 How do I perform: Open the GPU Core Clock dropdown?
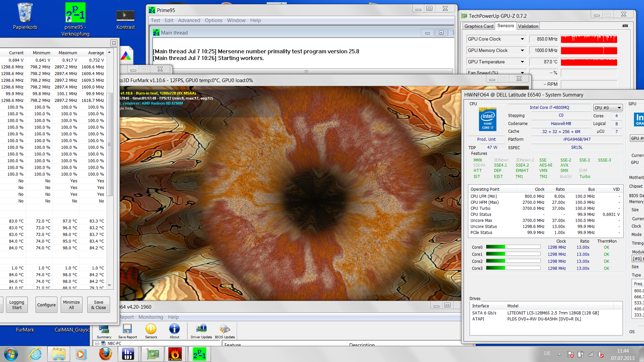522,39
